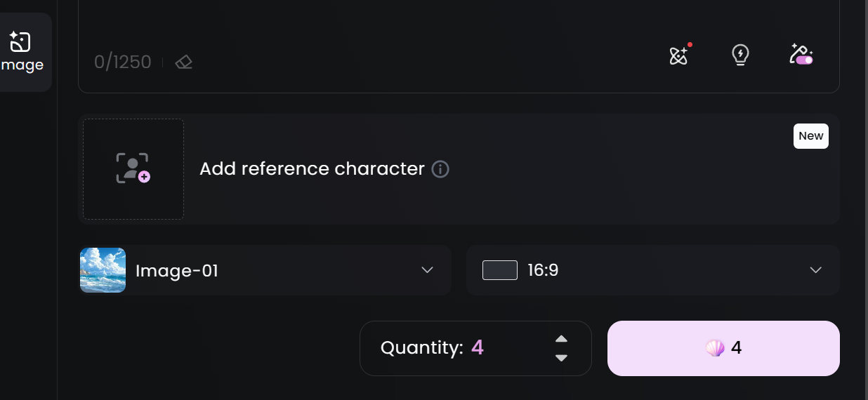868x400 pixels.
Task: Click the Image-01 model name label
Action: [x=177, y=271]
